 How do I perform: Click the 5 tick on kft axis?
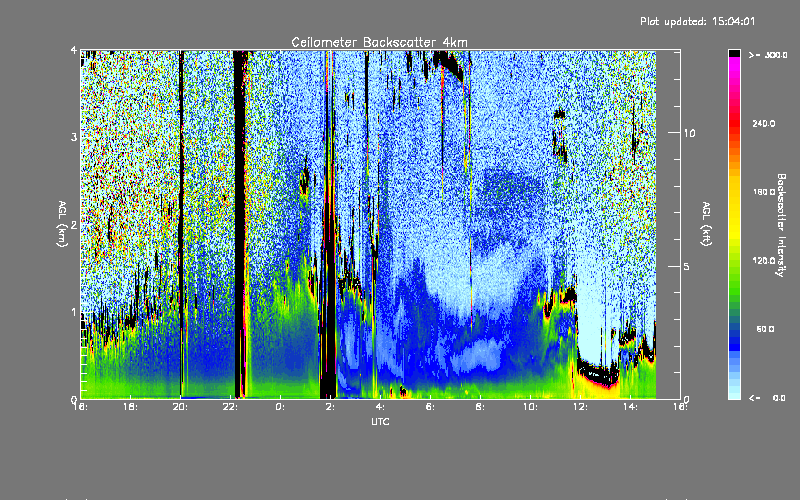(x=686, y=266)
